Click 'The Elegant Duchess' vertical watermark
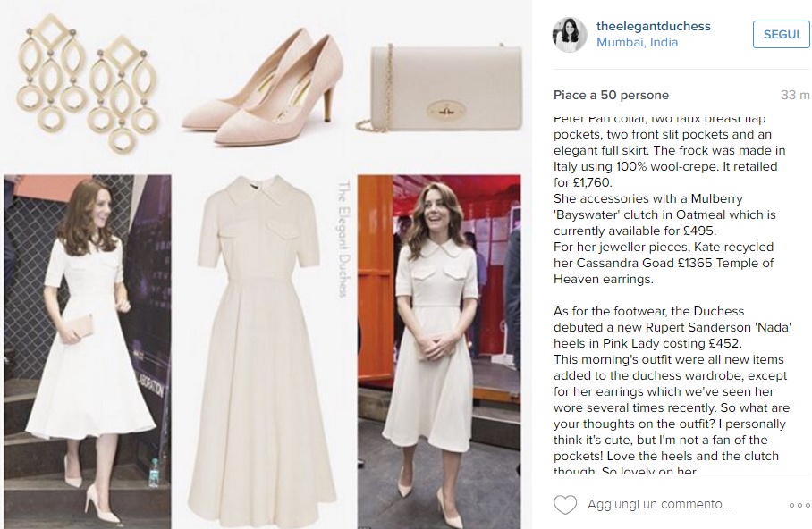This screenshot has height=529, width=812. coord(344,239)
